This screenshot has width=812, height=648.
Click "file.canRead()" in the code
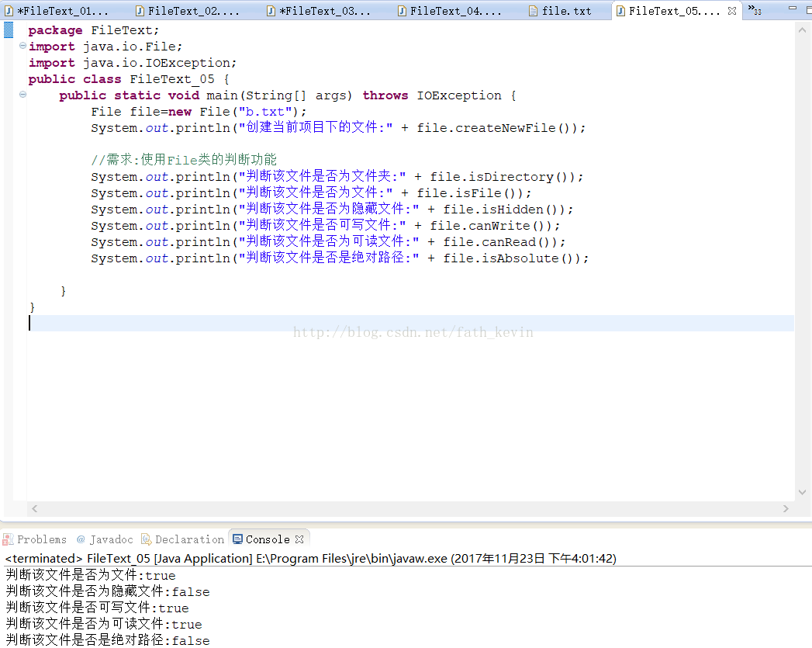499,242
